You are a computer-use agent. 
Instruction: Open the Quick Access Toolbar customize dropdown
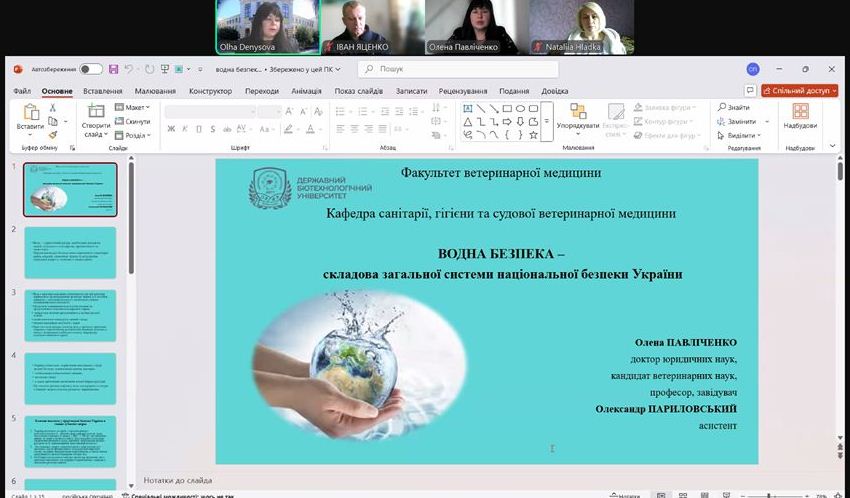click(200, 69)
